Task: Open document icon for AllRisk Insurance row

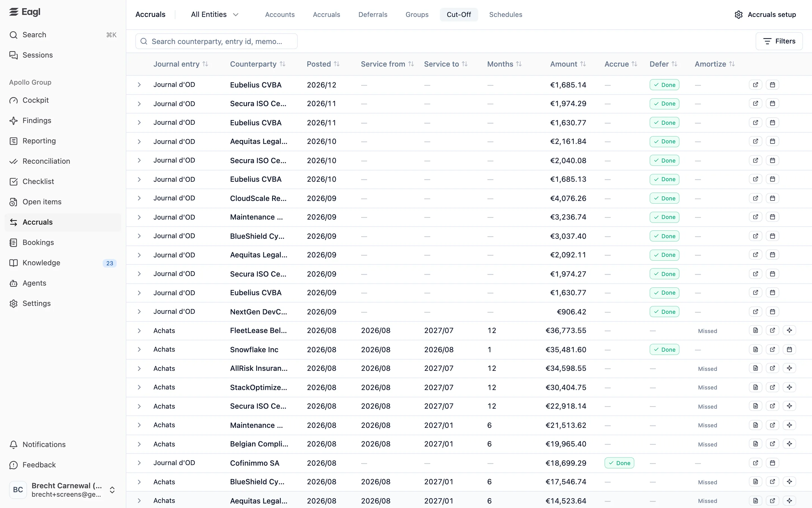Action: click(x=755, y=368)
